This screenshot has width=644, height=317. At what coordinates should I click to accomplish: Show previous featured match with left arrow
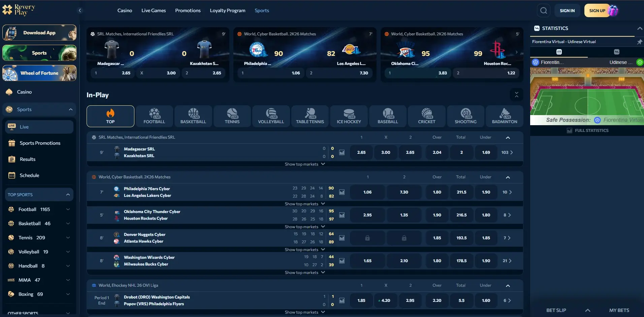tap(93, 52)
